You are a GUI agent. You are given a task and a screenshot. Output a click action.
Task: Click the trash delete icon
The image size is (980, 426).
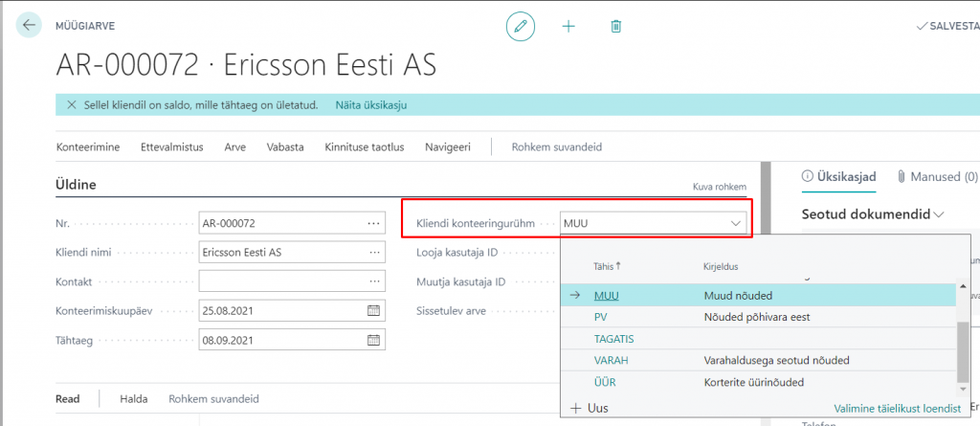tap(616, 26)
